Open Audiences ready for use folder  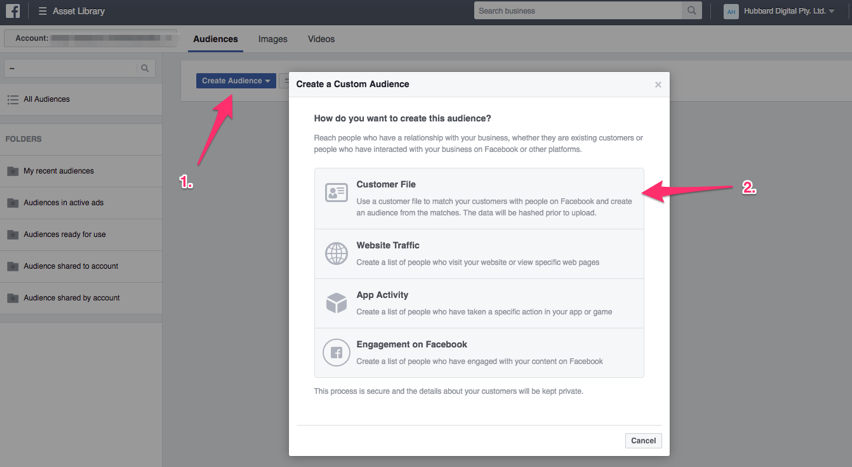81,234
